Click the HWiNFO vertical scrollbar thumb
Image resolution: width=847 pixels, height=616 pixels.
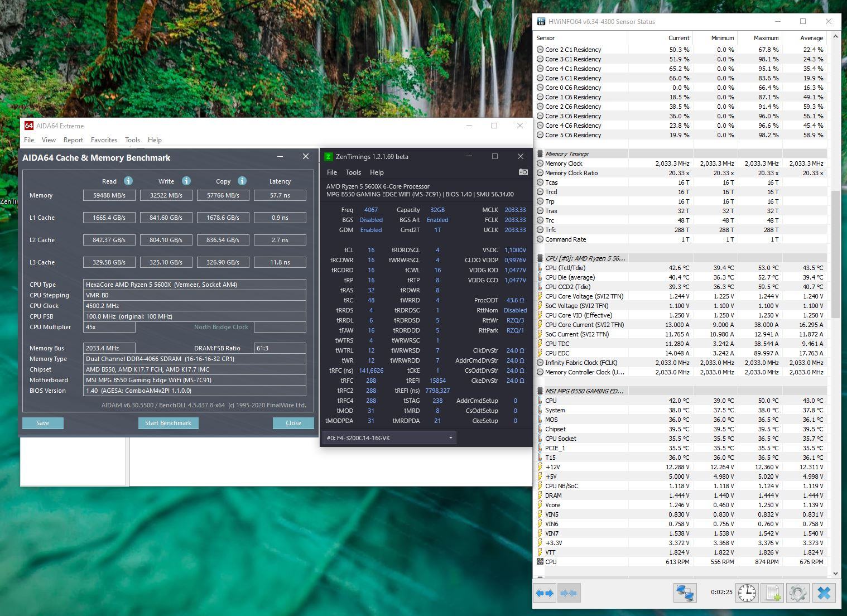click(x=835, y=255)
